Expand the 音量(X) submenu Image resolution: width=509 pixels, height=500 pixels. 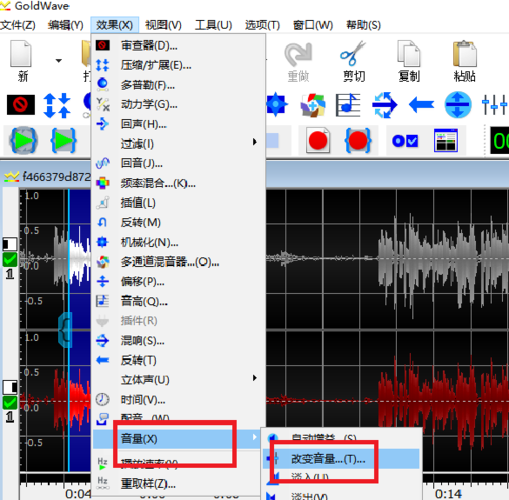pos(177,439)
